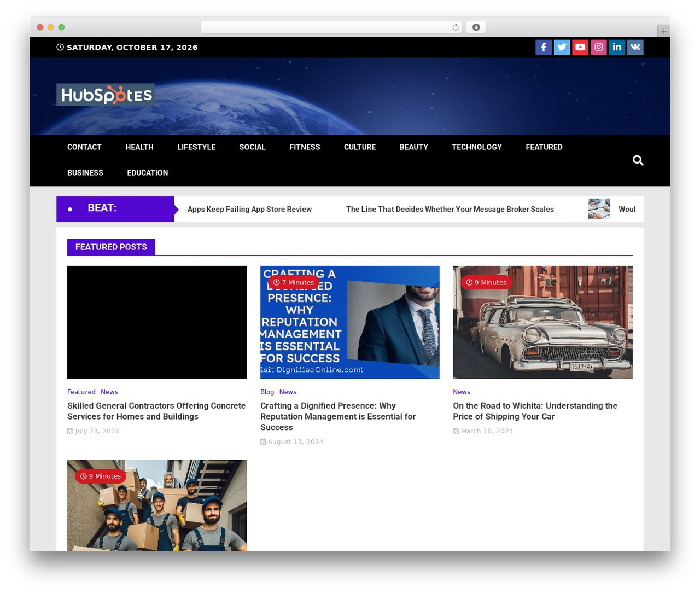Image resolution: width=700 pixels, height=593 pixels.
Task: Select the Featured menu item
Action: (x=544, y=147)
